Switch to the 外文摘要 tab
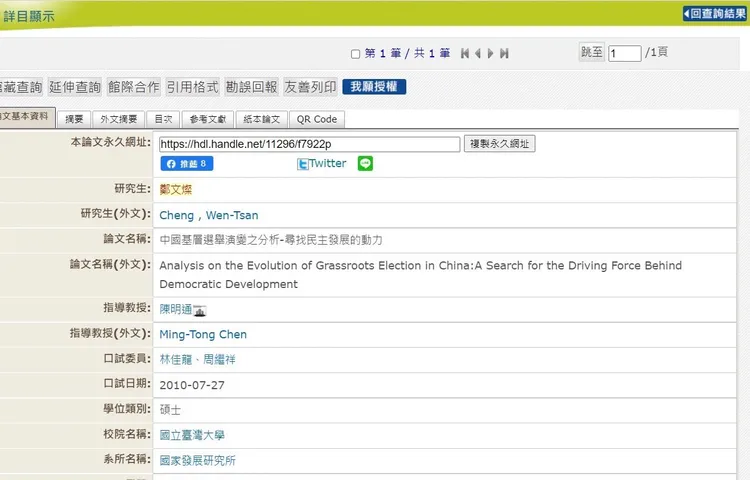The image size is (750, 480). click(x=119, y=119)
